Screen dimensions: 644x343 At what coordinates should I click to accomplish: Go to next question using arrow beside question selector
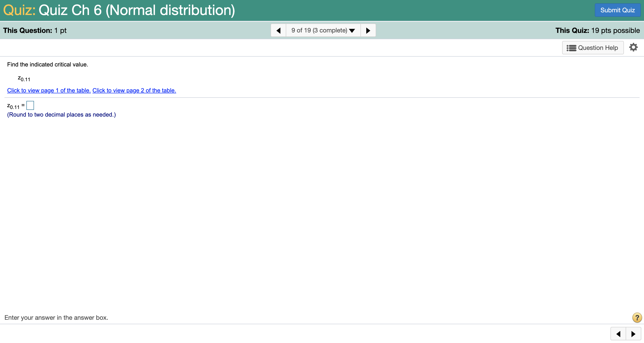[368, 30]
